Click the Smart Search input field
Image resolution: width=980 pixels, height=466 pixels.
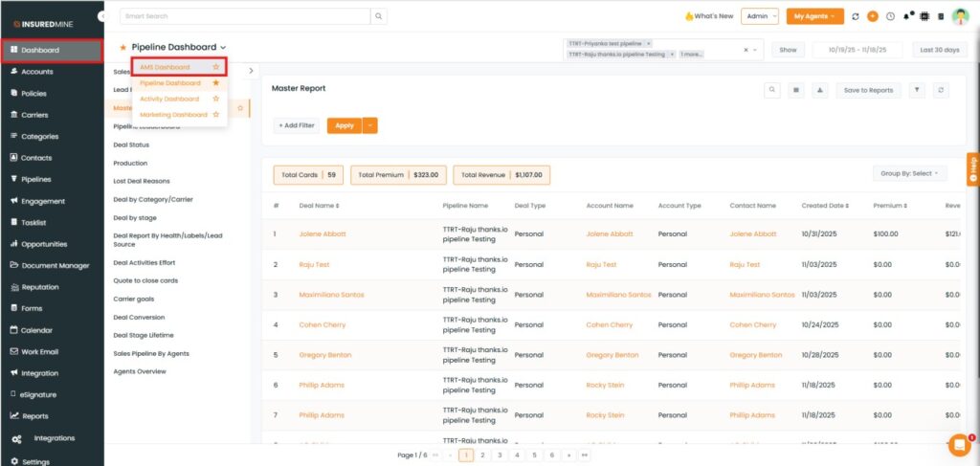[245, 16]
